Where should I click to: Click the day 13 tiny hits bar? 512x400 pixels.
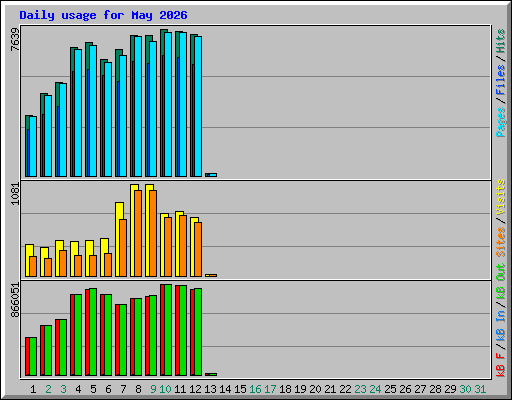pos(207,175)
